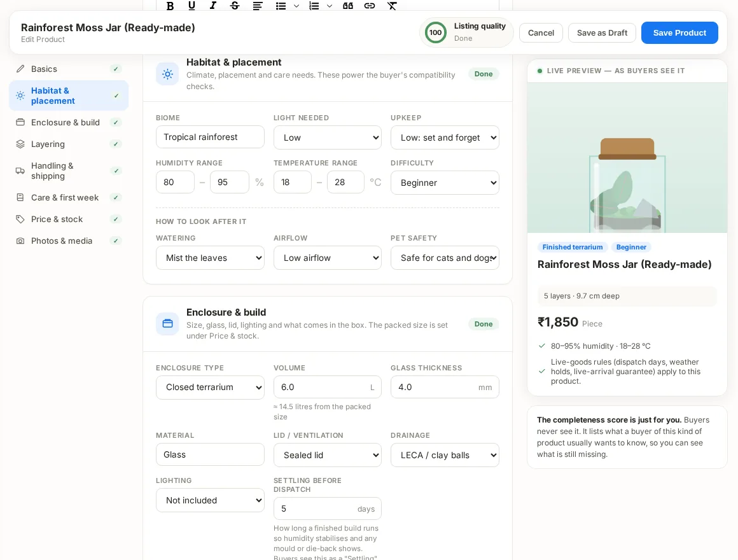Screen dimensions: 738x560
Task: Navigate to Photos & media
Action: pyautogui.click(x=69, y=241)
